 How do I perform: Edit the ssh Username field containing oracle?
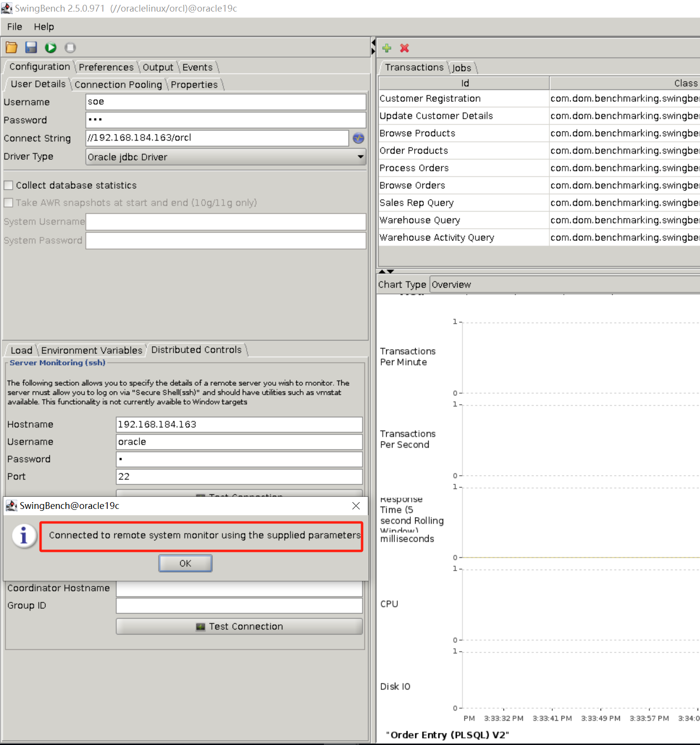click(x=239, y=442)
